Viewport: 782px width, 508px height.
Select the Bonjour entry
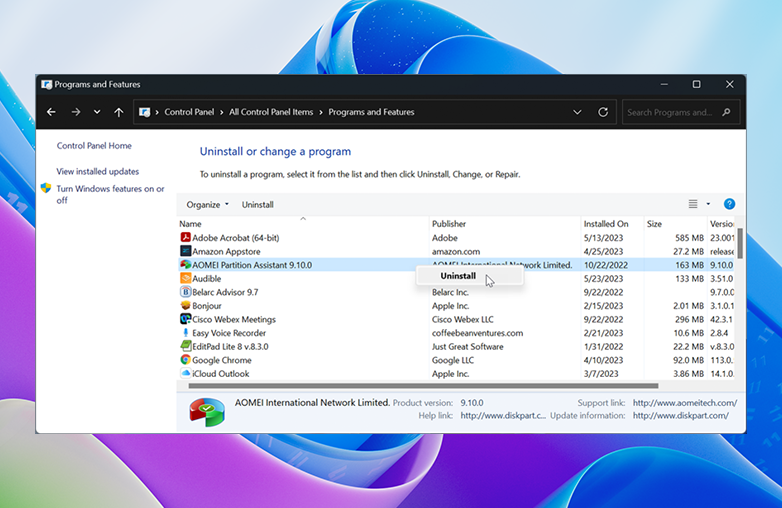(456, 305)
